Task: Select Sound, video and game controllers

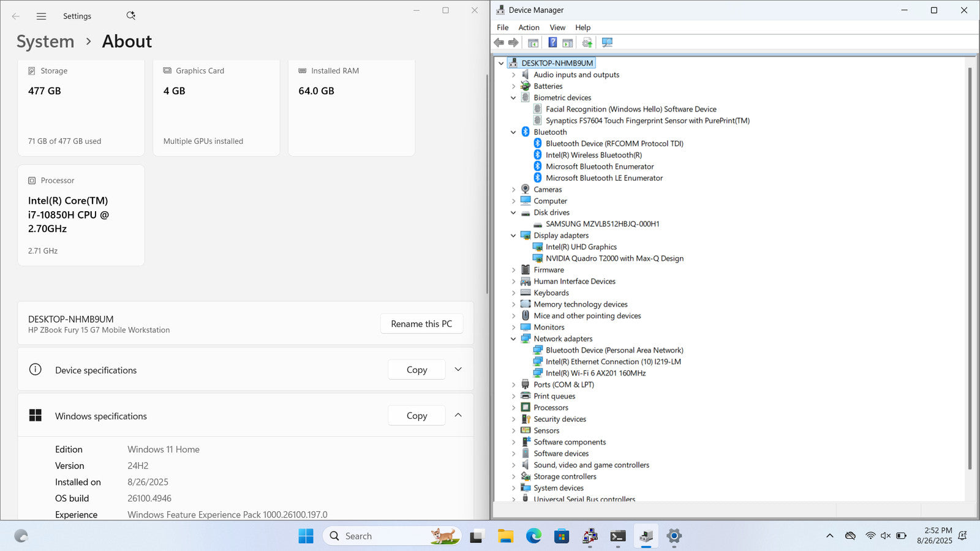Action: [x=591, y=465]
